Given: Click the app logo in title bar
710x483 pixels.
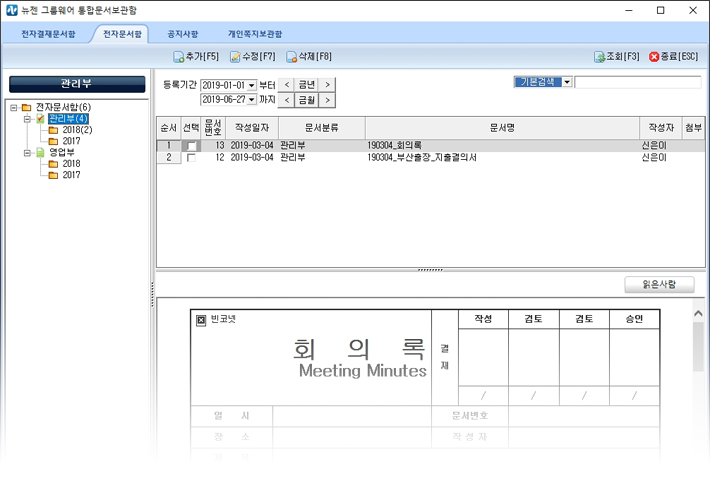Looking at the screenshot, I should point(12,10).
